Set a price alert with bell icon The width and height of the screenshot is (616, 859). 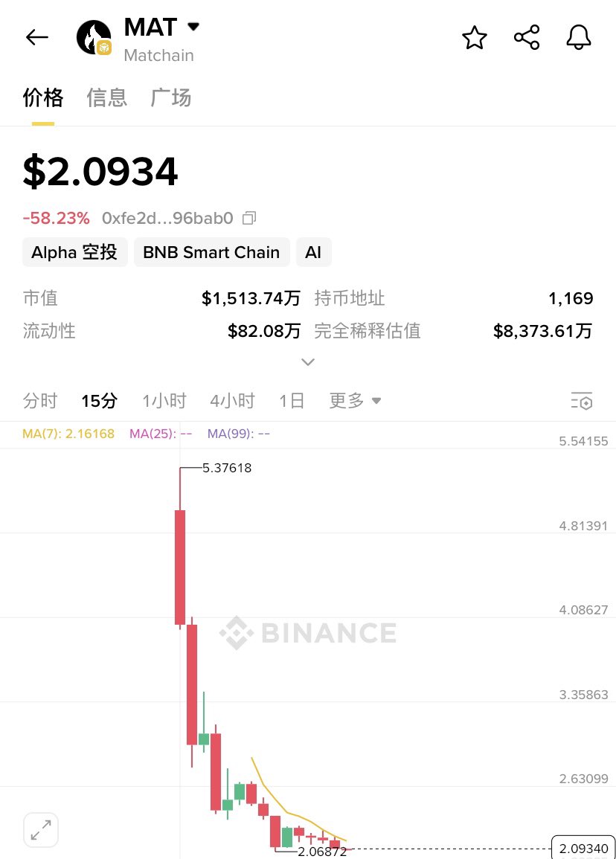pyautogui.click(x=578, y=37)
